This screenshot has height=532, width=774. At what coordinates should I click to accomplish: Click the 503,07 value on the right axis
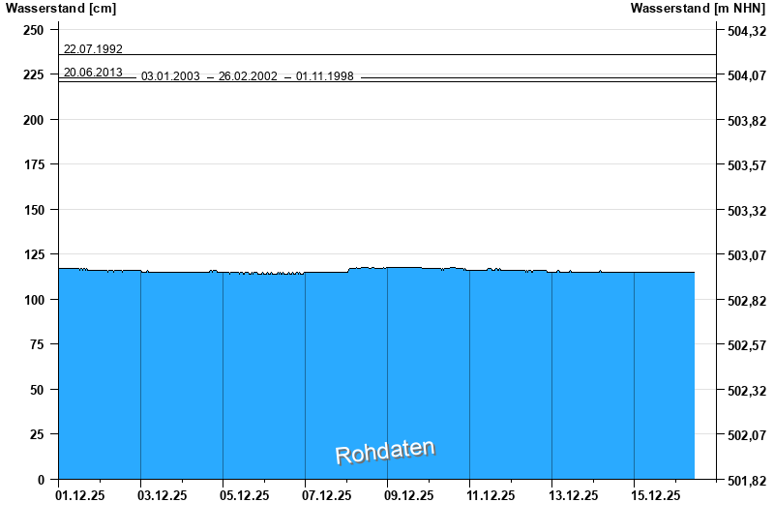tap(746, 255)
